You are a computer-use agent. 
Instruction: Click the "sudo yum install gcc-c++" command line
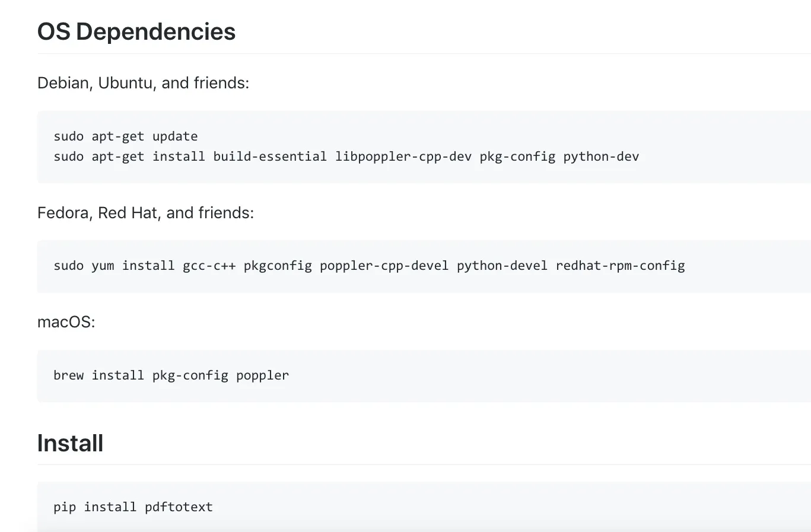(x=369, y=266)
